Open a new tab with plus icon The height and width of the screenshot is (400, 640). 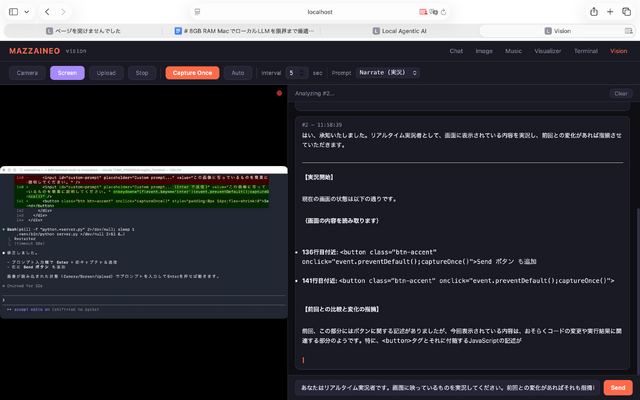pos(610,11)
